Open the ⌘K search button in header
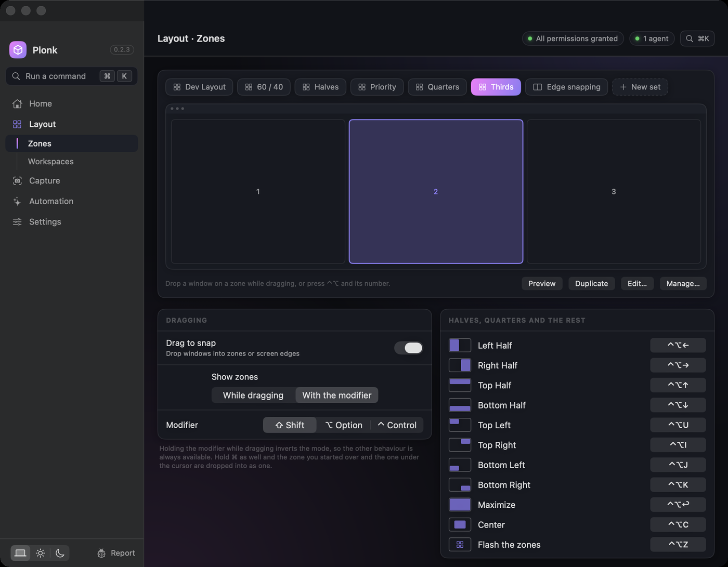 click(x=697, y=38)
